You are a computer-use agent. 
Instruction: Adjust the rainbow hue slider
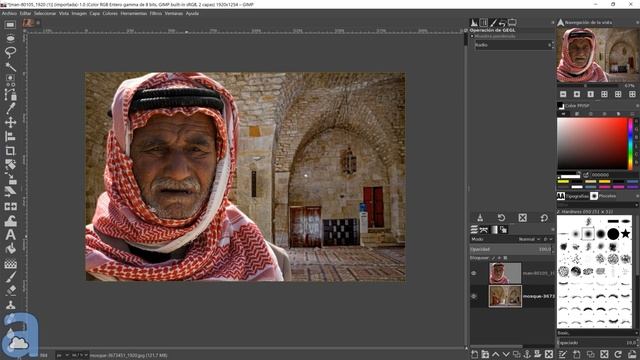(630, 144)
